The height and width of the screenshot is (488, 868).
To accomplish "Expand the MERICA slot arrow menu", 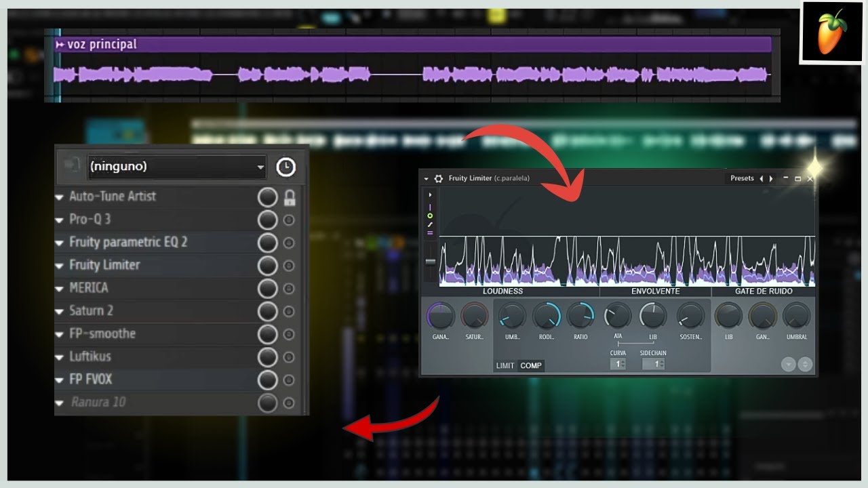I will pyautogui.click(x=60, y=289).
